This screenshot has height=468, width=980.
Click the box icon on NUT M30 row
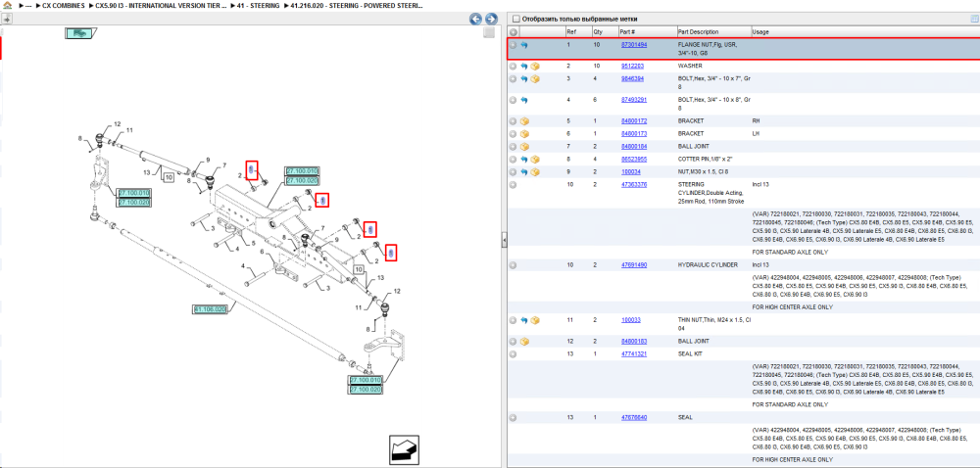pos(535,172)
